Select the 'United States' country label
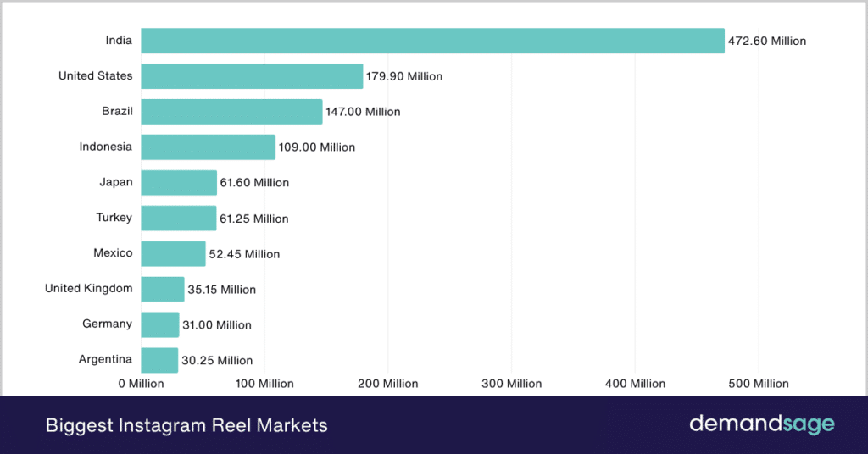The image size is (868, 454). click(95, 75)
